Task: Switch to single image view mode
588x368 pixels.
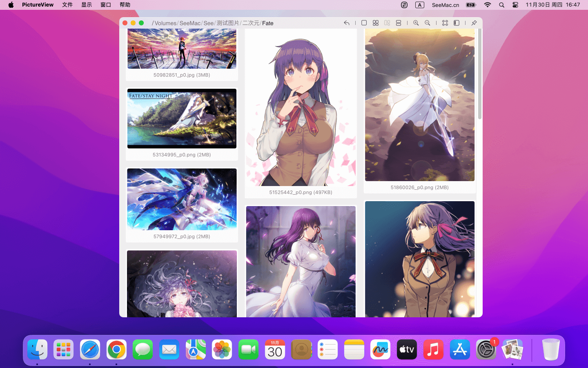Action: [x=364, y=23]
